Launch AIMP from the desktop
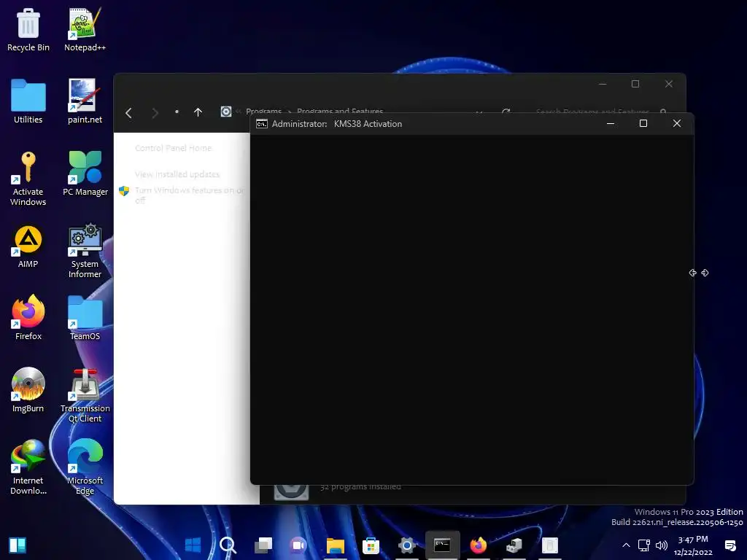 (x=28, y=246)
